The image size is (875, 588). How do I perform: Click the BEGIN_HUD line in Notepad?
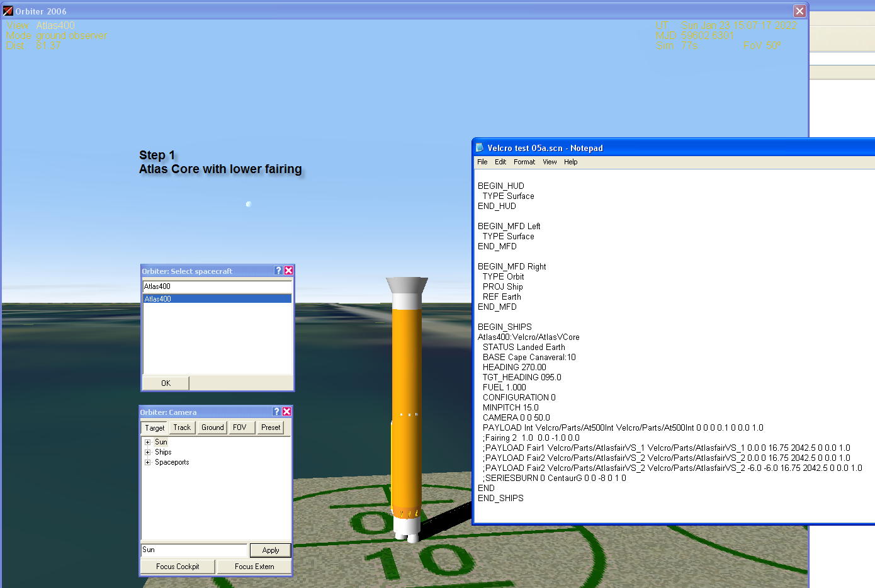coord(501,186)
